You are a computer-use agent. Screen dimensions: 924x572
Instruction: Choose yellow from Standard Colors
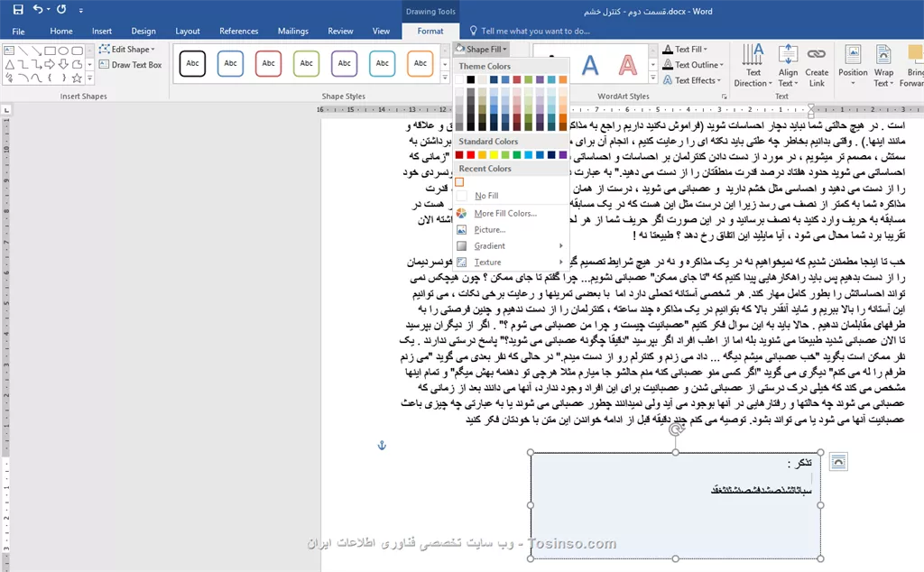click(x=494, y=154)
